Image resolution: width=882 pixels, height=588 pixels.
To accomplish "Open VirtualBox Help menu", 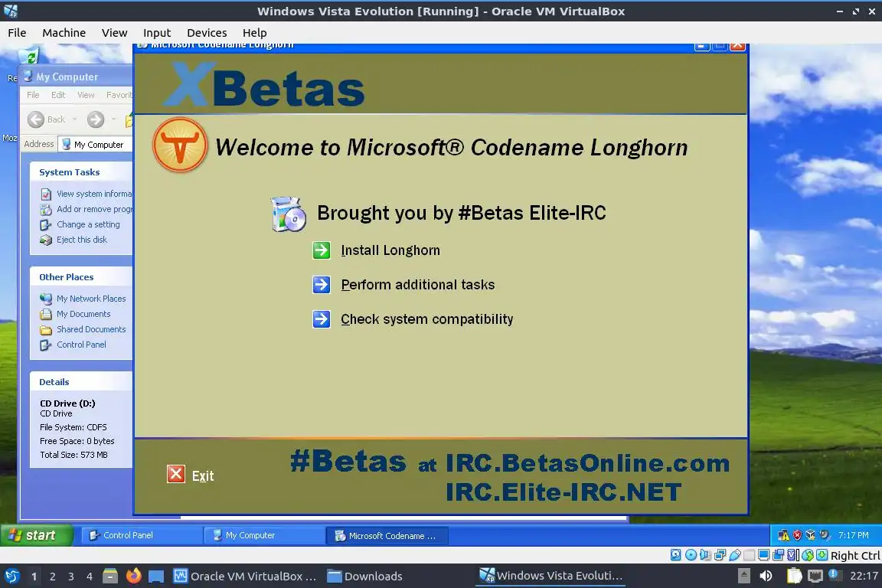I will [254, 33].
